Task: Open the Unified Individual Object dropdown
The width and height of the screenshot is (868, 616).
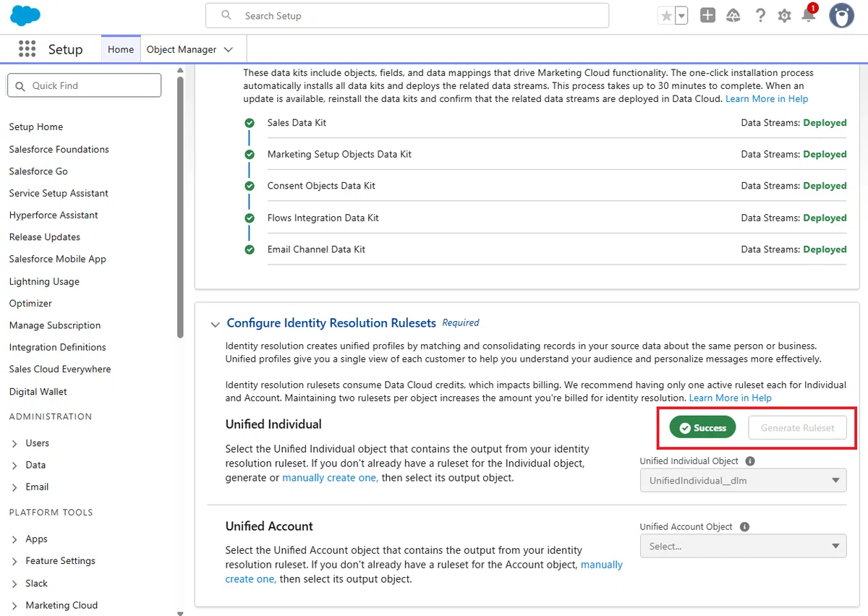Action: pyautogui.click(x=744, y=480)
